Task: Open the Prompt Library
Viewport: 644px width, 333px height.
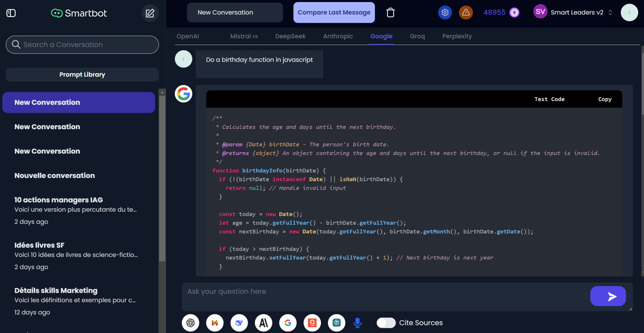Action: tap(82, 75)
